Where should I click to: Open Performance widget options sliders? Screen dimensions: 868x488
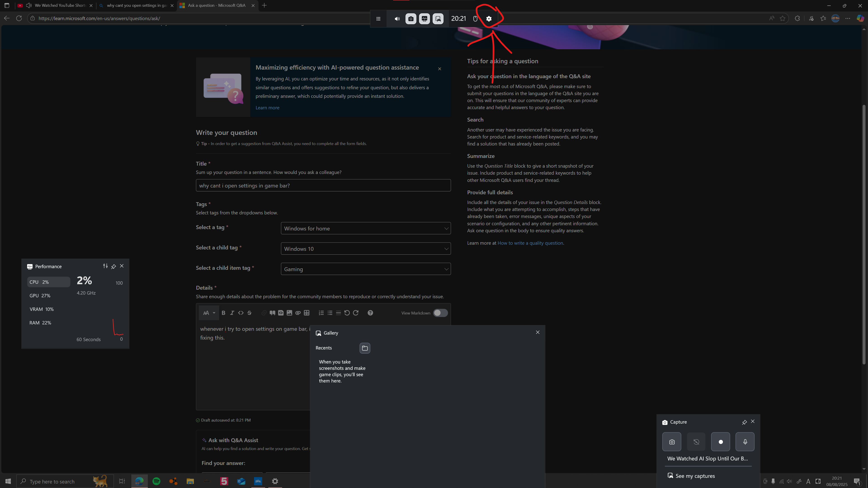105,266
